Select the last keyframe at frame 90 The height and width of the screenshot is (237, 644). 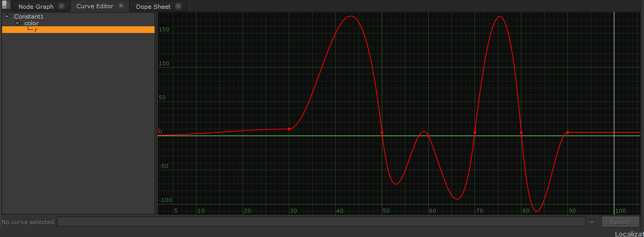click(x=567, y=132)
